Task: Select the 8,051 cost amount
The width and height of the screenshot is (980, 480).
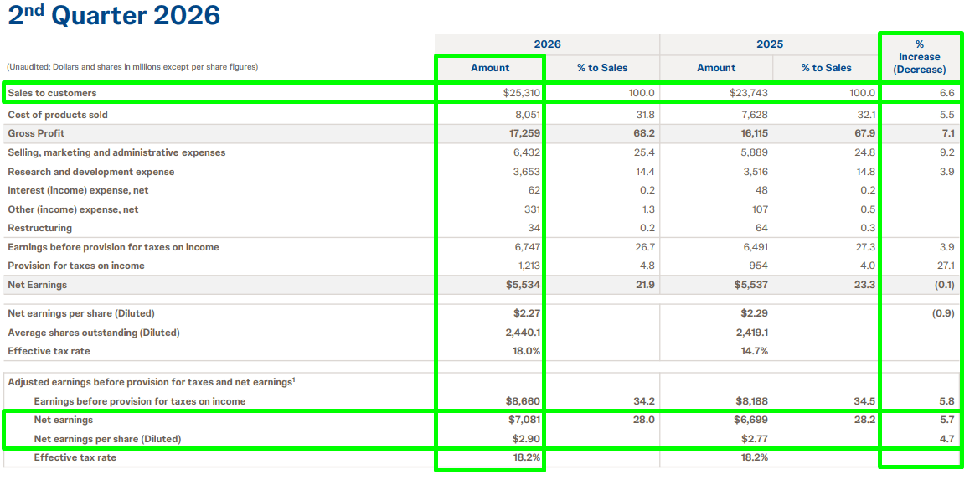Action: click(526, 115)
